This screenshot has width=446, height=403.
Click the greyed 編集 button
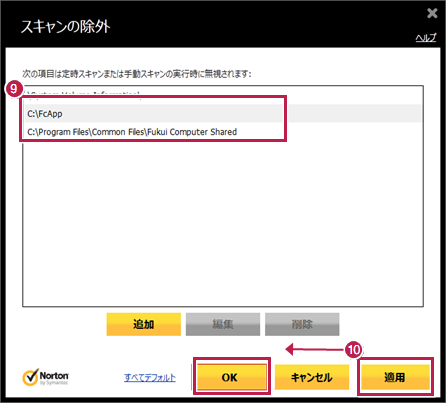(223, 324)
